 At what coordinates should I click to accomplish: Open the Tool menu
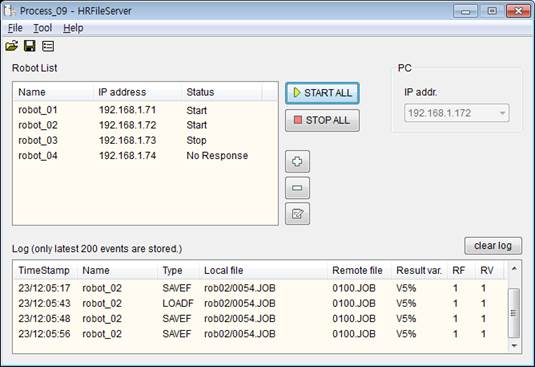pyautogui.click(x=43, y=28)
